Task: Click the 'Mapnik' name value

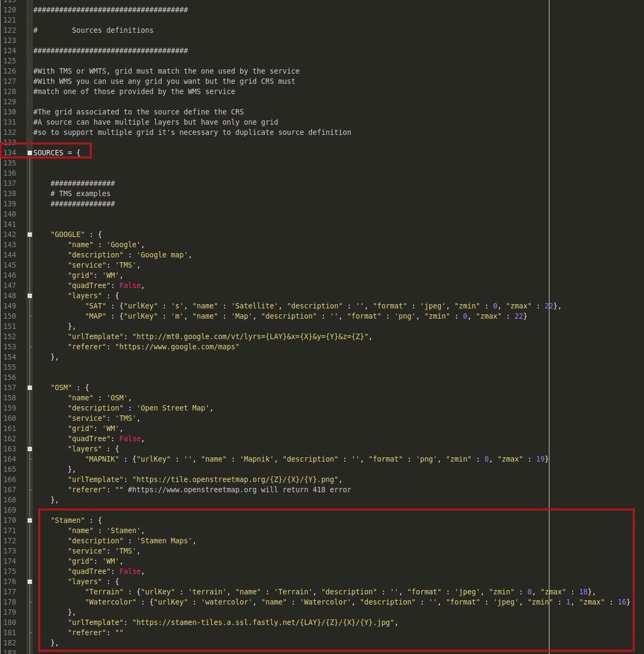Action: pos(257,459)
